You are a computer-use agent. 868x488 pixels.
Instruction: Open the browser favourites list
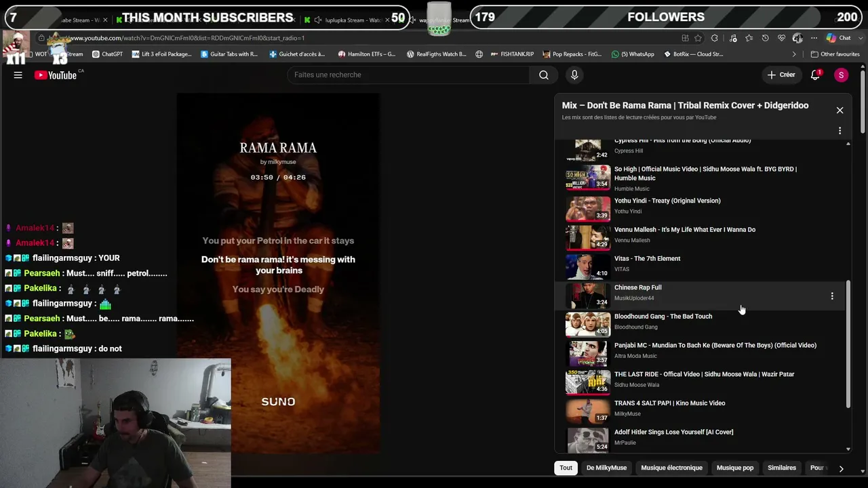point(749,38)
